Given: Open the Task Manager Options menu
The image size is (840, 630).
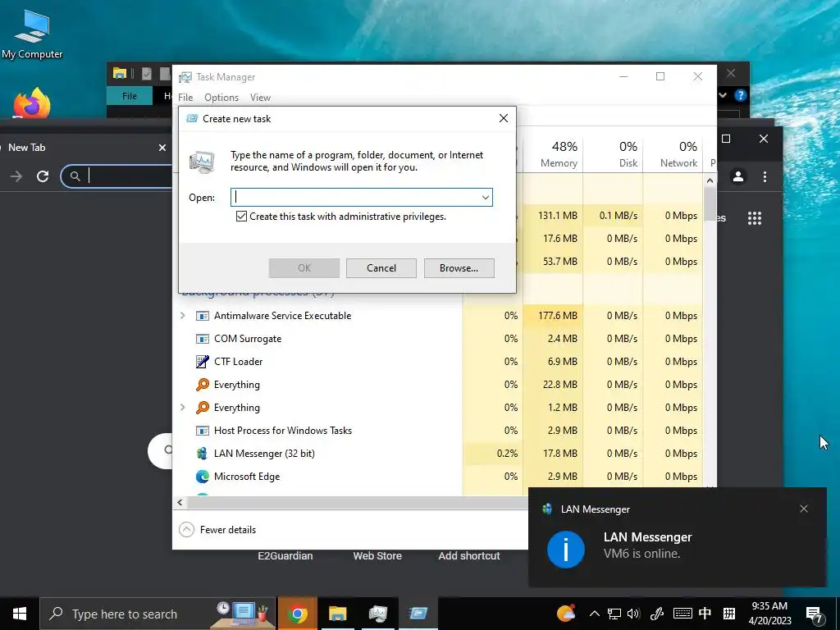Looking at the screenshot, I should click(x=221, y=98).
